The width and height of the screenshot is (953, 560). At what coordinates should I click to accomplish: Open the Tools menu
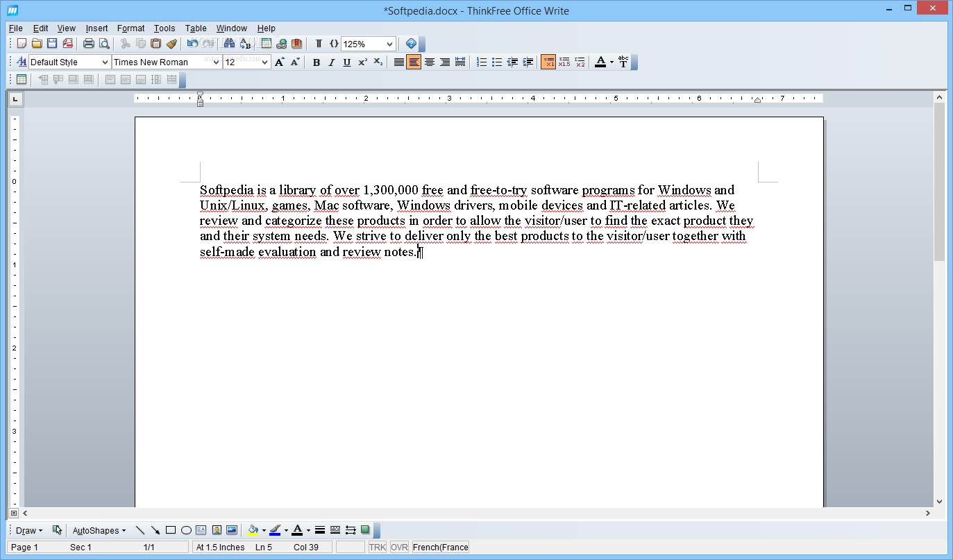[x=165, y=28]
